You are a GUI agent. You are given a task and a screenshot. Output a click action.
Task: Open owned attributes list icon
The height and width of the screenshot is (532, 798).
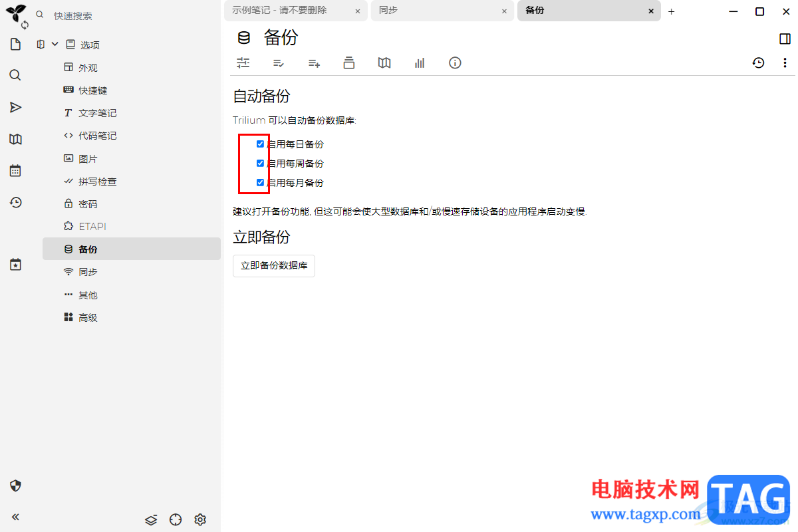[x=279, y=63]
